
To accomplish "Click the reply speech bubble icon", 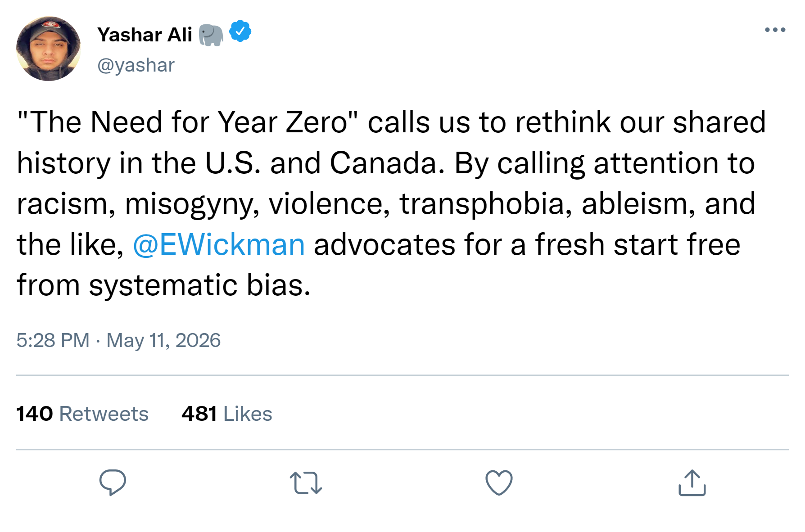I will pyautogui.click(x=113, y=482).
